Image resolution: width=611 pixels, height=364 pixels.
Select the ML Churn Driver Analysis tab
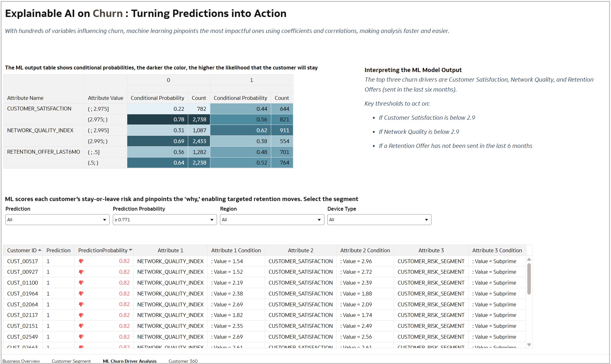130,361
